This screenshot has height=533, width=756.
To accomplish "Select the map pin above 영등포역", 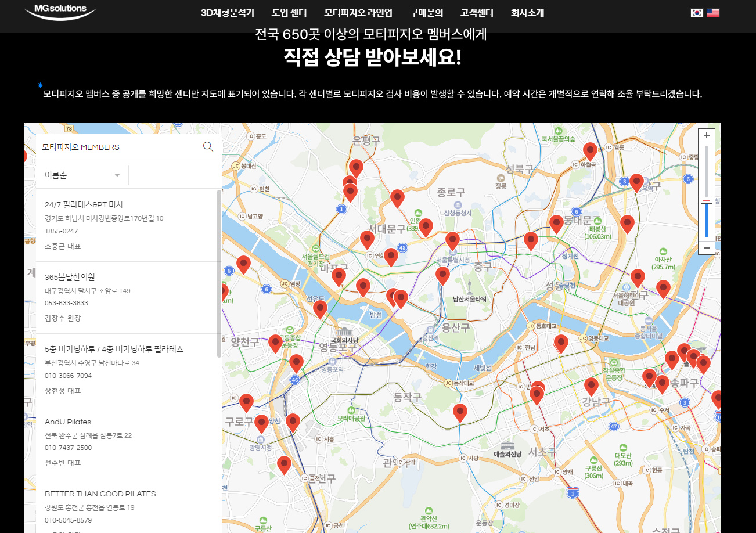I will [296, 363].
